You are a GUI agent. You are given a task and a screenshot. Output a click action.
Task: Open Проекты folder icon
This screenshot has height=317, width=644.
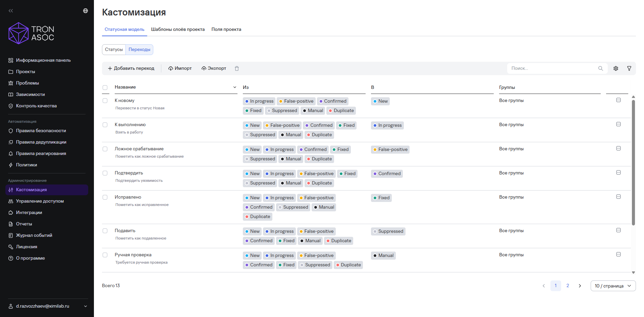(x=11, y=72)
